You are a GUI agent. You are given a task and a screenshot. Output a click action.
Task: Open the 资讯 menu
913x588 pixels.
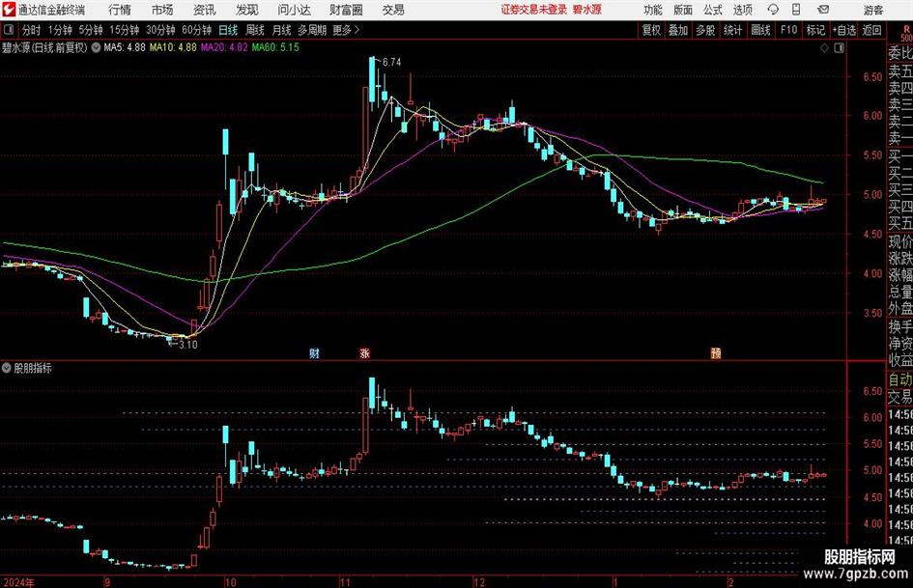pos(205,10)
